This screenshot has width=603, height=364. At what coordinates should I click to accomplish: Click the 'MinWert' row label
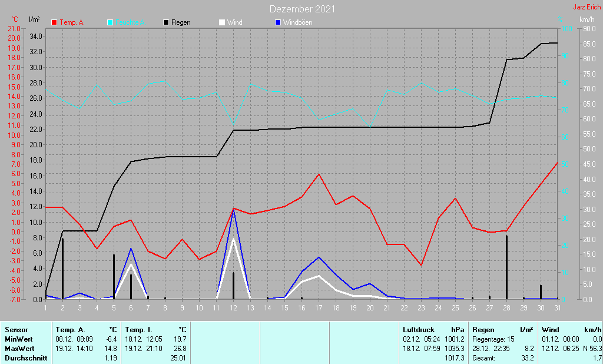pos(18,339)
